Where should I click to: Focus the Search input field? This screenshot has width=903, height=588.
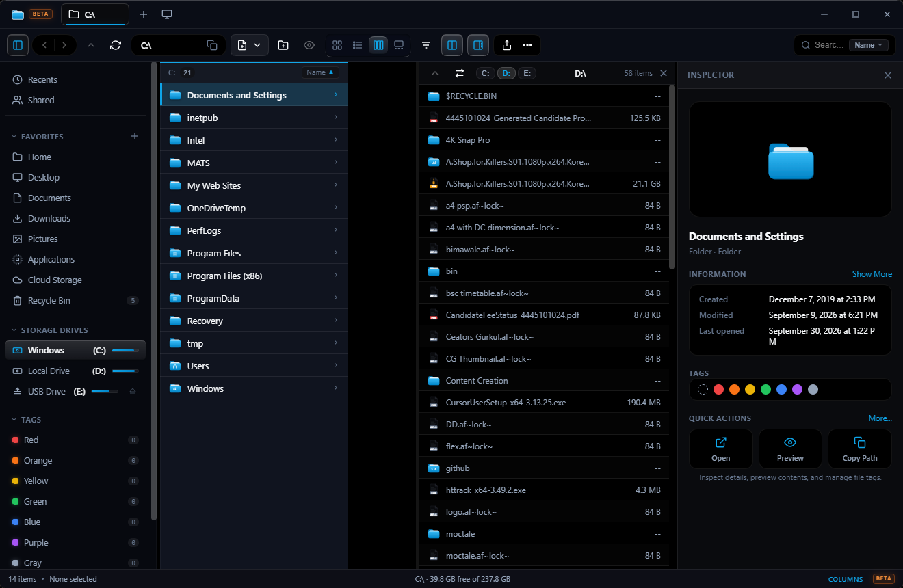(x=828, y=45)
